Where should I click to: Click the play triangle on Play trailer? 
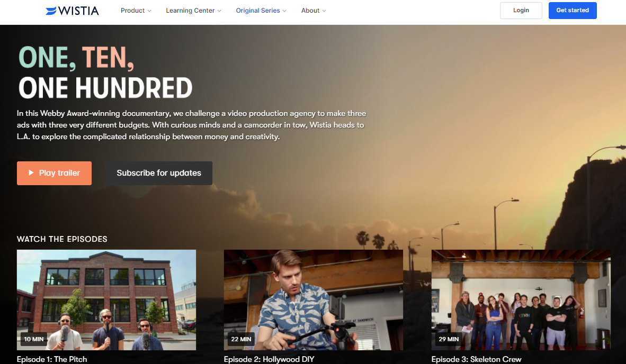tap(31, 172)
